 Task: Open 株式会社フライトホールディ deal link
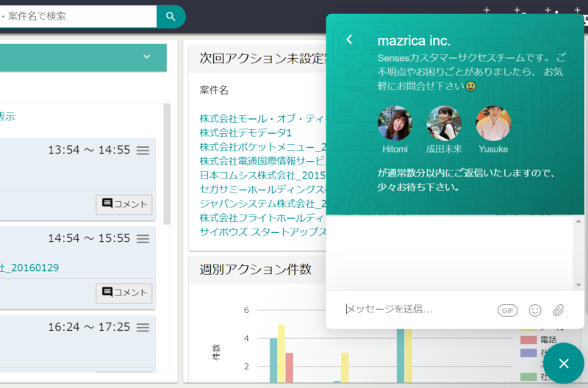(x=263, y=218)
